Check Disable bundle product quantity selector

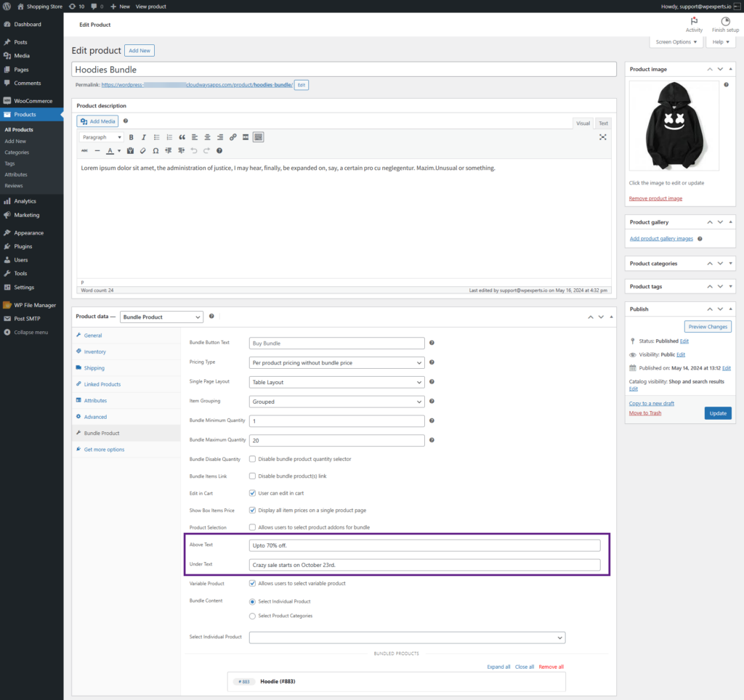click(x=252, y=459)
